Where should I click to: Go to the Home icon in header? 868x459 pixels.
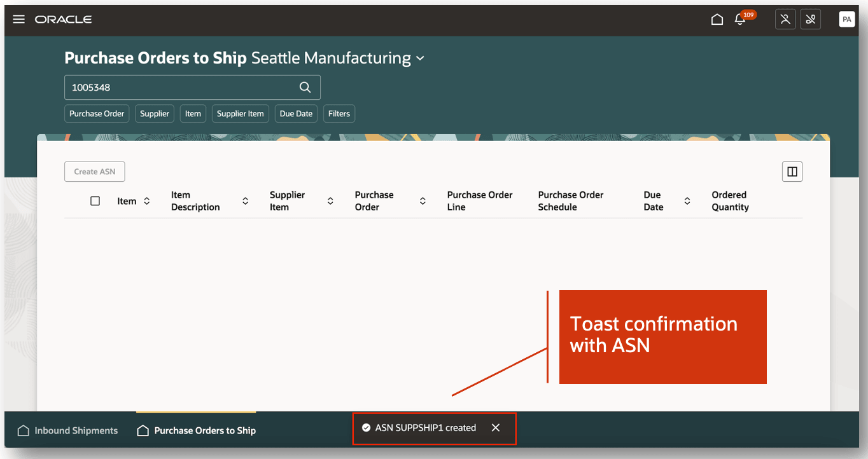(717, 20)
